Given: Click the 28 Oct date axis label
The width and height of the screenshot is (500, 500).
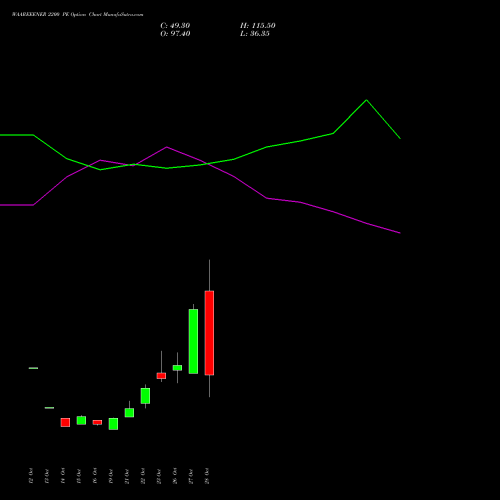Looking at the screenshot, I should point(207,476).
